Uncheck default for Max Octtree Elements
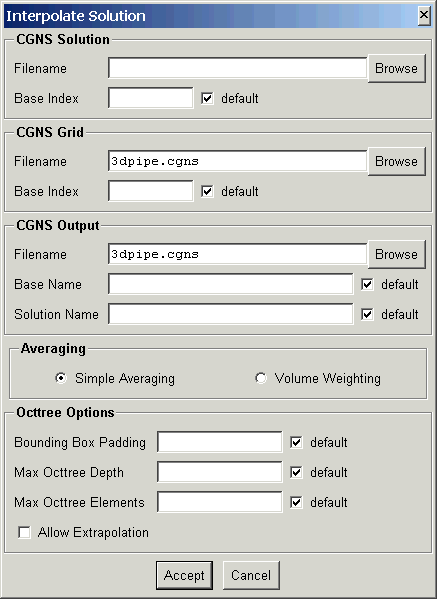This screenshot has width=437, height=599. click(x=296, y=502)
